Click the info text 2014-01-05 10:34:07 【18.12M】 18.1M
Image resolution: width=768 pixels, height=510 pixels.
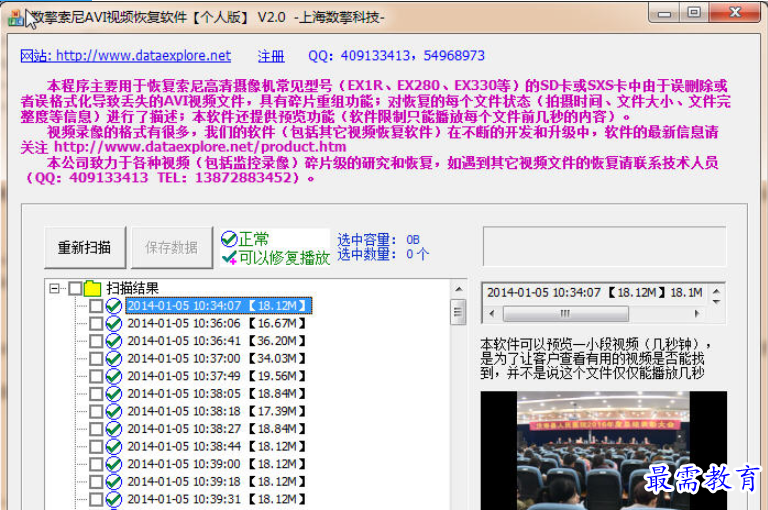coord(595,292)
